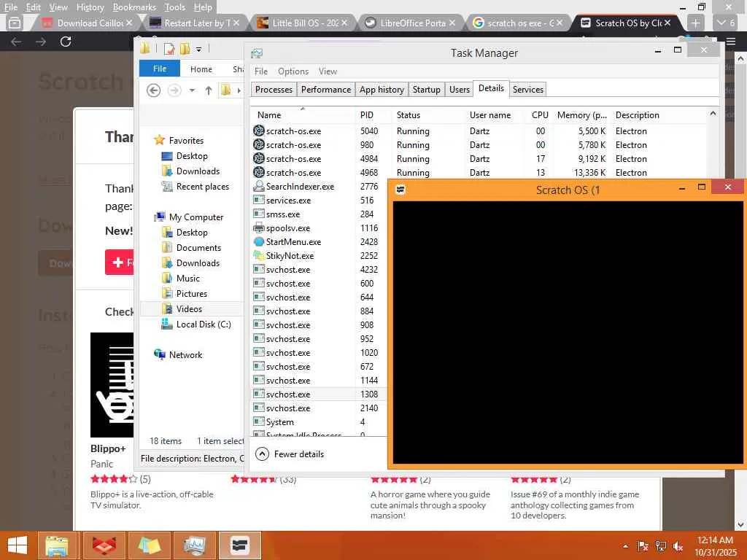
Task: Close the Little Bill OS tab
Action: click(344, 23)
